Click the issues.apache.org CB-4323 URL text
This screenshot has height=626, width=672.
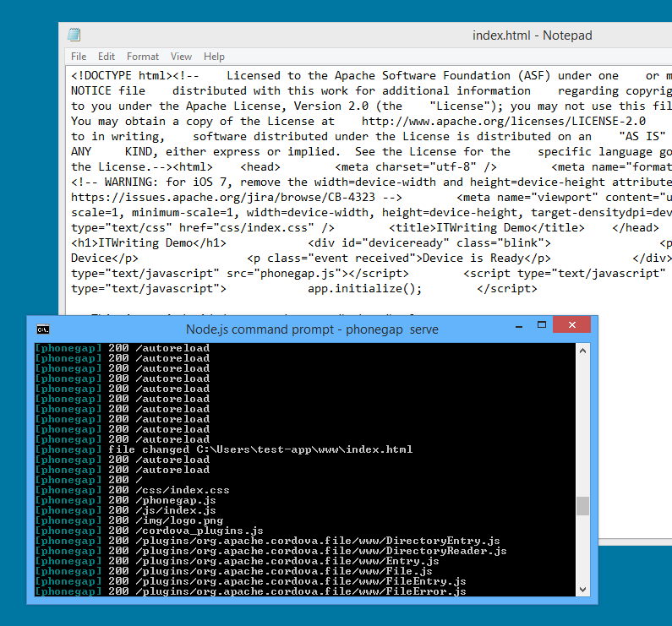[223, 198]
